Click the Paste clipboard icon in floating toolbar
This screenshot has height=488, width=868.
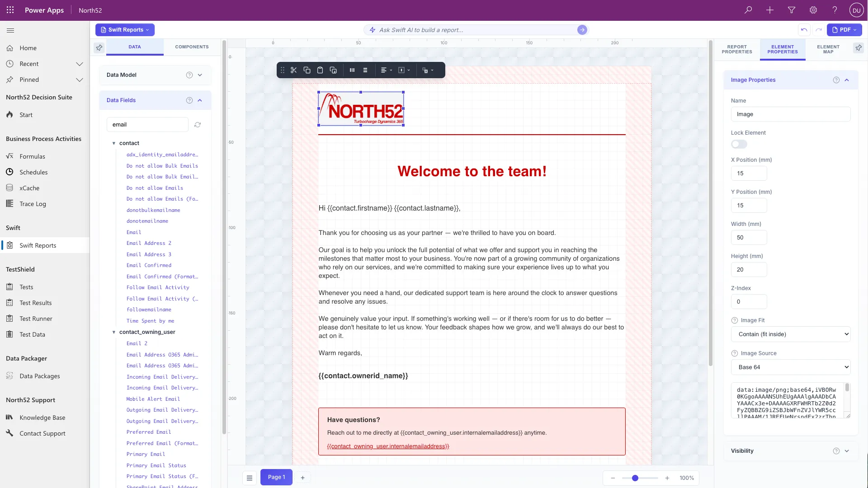click(x=320, y=70)
